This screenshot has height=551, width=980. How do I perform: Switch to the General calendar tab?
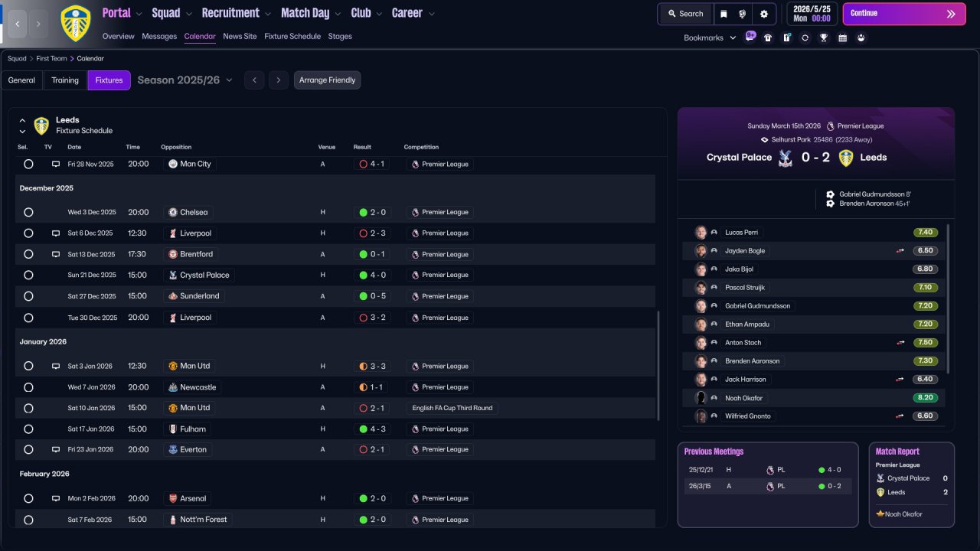(21, 80)
